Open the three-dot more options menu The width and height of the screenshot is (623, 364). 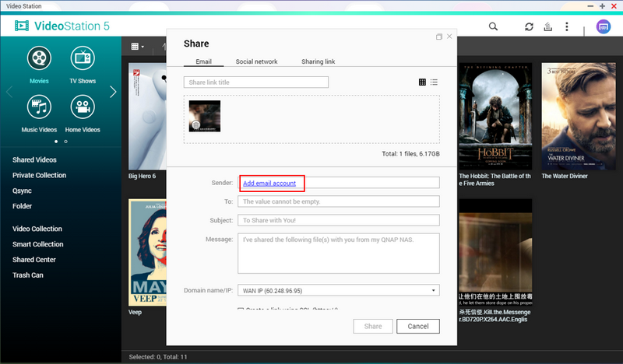click(567, 26)
